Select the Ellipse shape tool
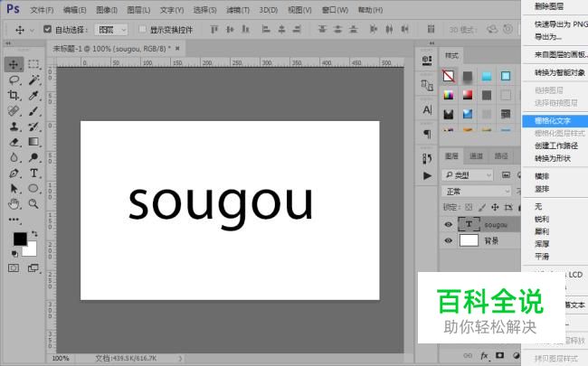Screen dimensions: 588x366 point(33,188)
